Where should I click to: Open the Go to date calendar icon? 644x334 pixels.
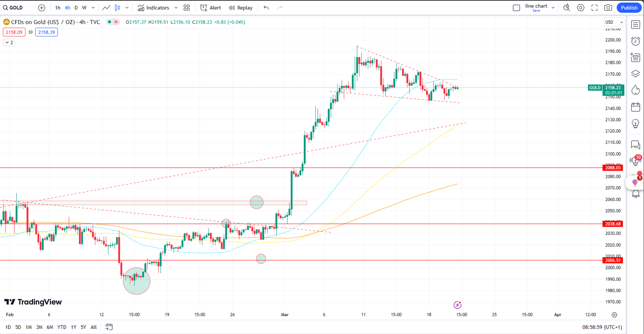pyautogui.click(x=109, y=327)
